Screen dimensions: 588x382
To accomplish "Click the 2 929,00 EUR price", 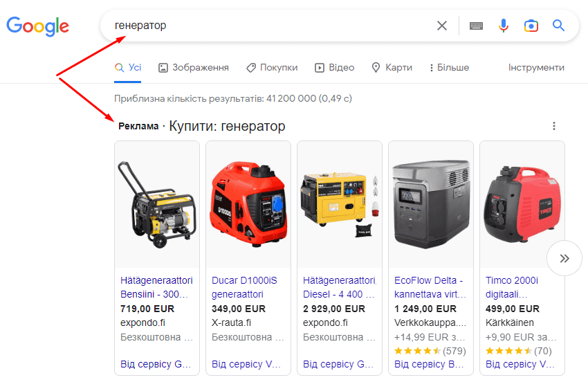I will pos(333,309).
